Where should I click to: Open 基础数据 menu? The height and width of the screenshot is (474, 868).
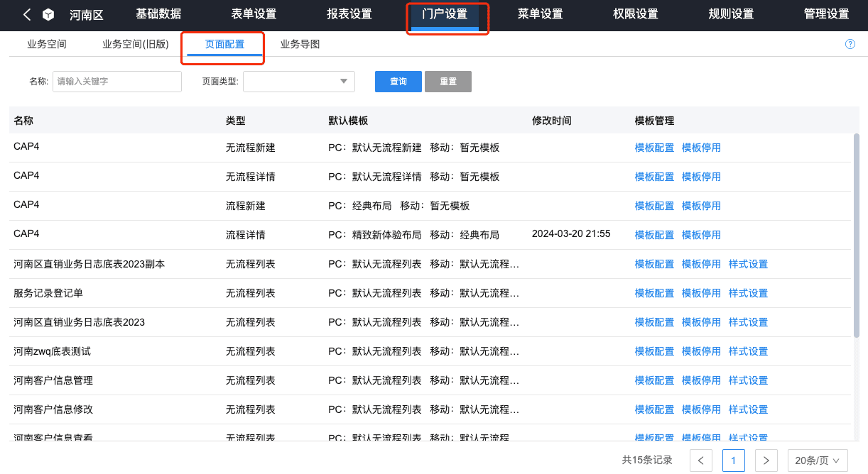[158, 14]
